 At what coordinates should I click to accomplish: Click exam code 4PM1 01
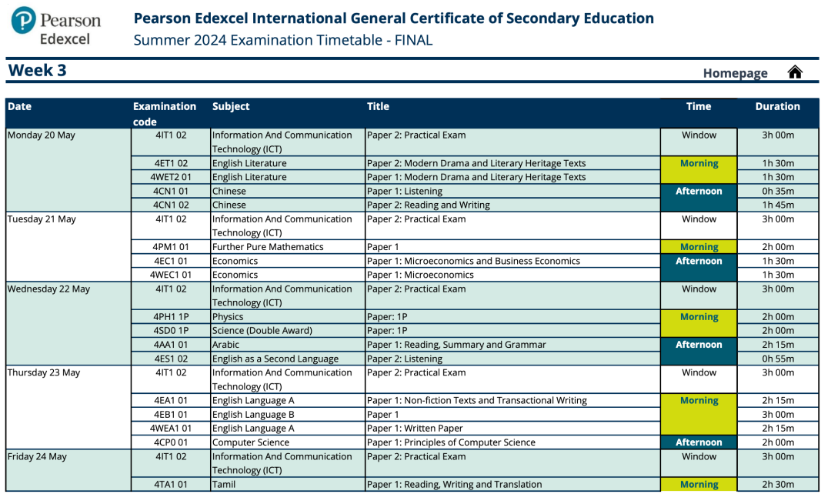[x=171, y=247]
